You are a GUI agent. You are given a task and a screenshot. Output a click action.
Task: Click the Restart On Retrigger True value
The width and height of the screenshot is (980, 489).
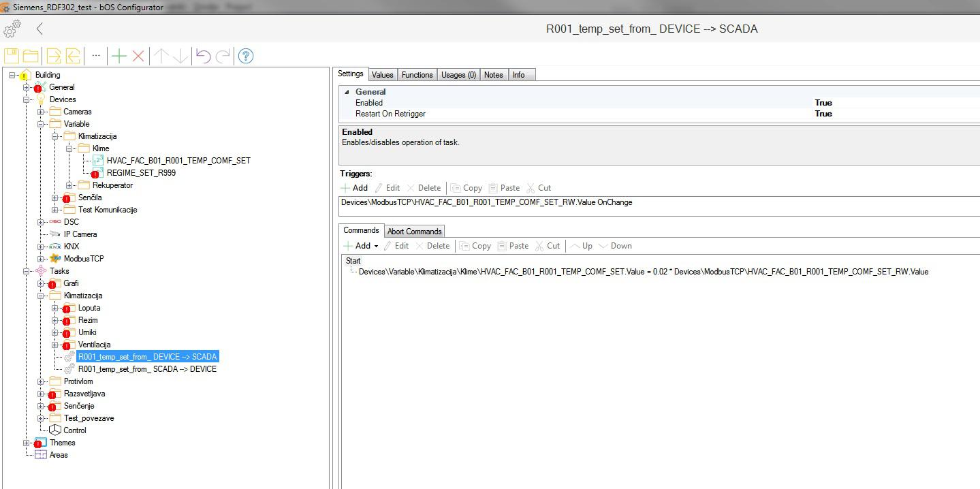(x=823, y=114)
